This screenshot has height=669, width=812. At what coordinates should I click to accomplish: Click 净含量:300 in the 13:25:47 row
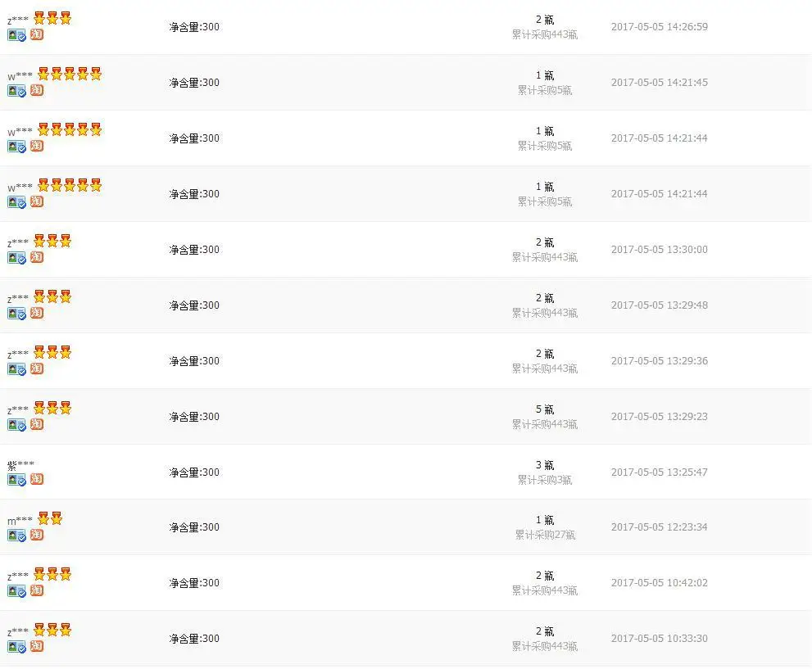click(x=194, y=472)
